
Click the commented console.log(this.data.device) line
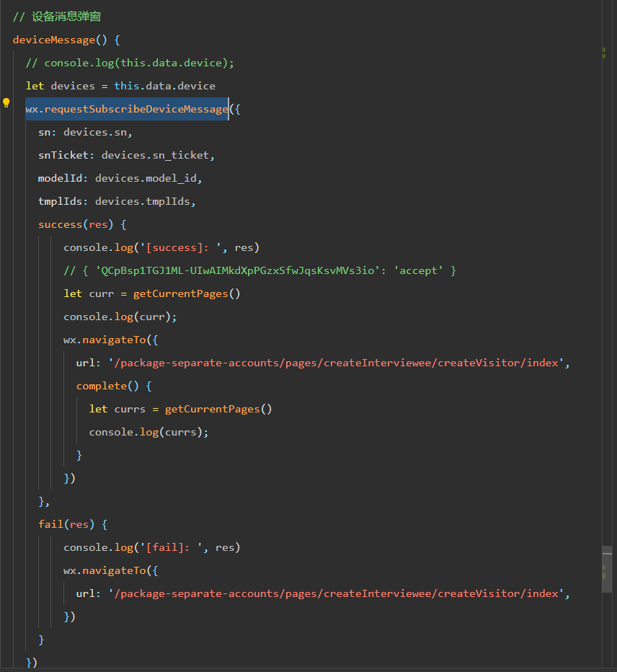(x=130, y=63)
